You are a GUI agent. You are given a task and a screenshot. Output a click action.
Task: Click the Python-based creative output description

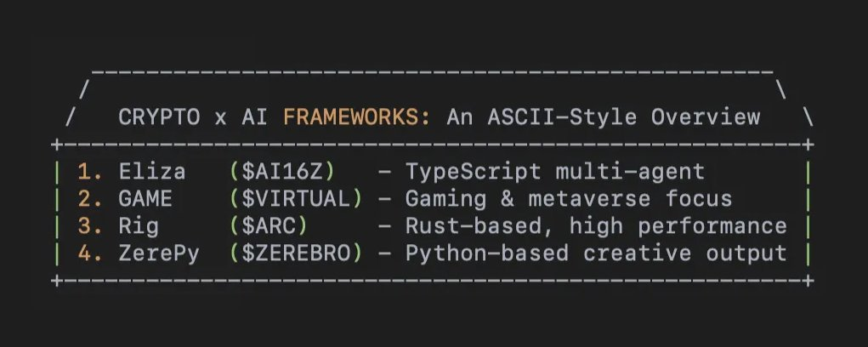pos(595,253)
